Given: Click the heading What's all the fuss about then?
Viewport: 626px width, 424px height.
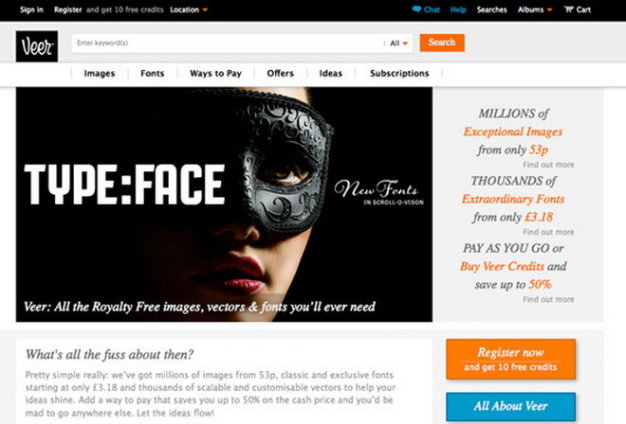Looking at the screenshot, I should (x=109, y=355).
